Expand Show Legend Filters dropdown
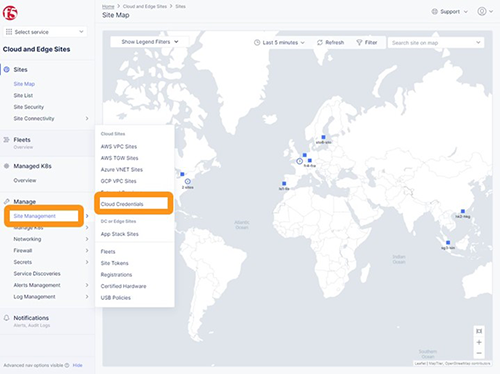 [150, 42]
